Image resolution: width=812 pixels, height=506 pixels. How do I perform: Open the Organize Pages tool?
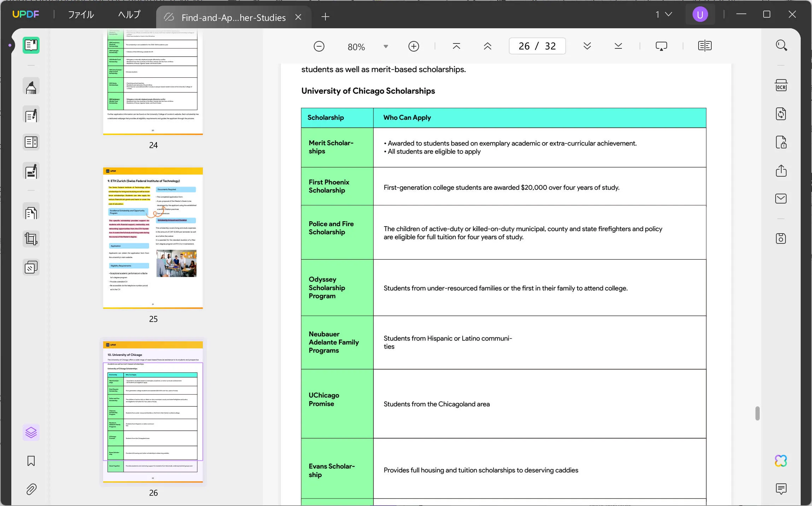[31, 142]
